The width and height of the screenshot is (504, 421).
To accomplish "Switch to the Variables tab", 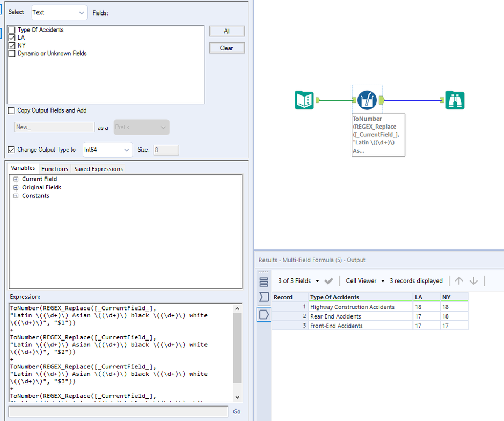I will (x=23, y=168).
